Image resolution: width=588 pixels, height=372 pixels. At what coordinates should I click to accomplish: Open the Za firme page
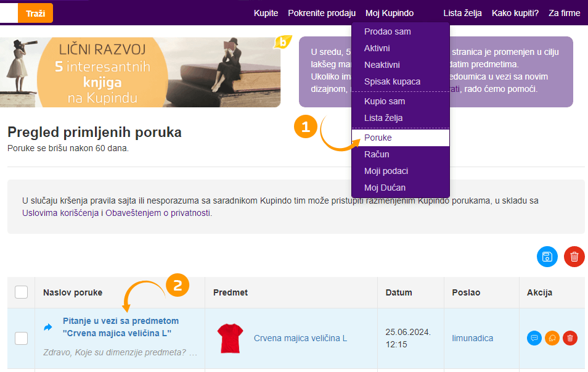pyautogui.click(x=565, y=13)
